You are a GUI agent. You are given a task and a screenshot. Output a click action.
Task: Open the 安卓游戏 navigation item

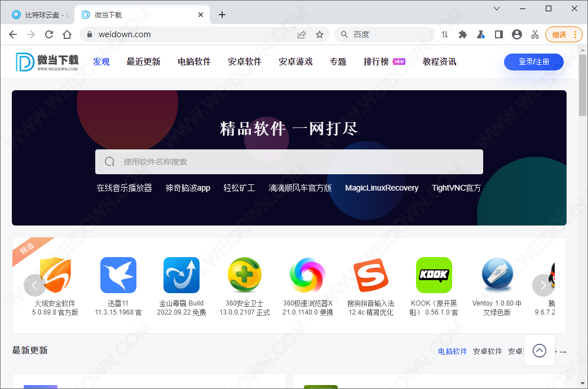[295, 61]
